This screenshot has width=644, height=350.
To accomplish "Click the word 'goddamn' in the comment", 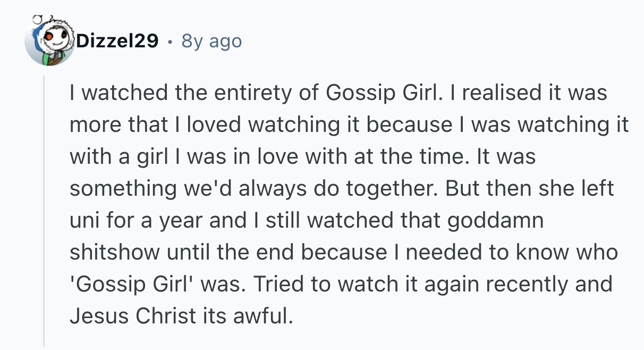I will point(496,221).
